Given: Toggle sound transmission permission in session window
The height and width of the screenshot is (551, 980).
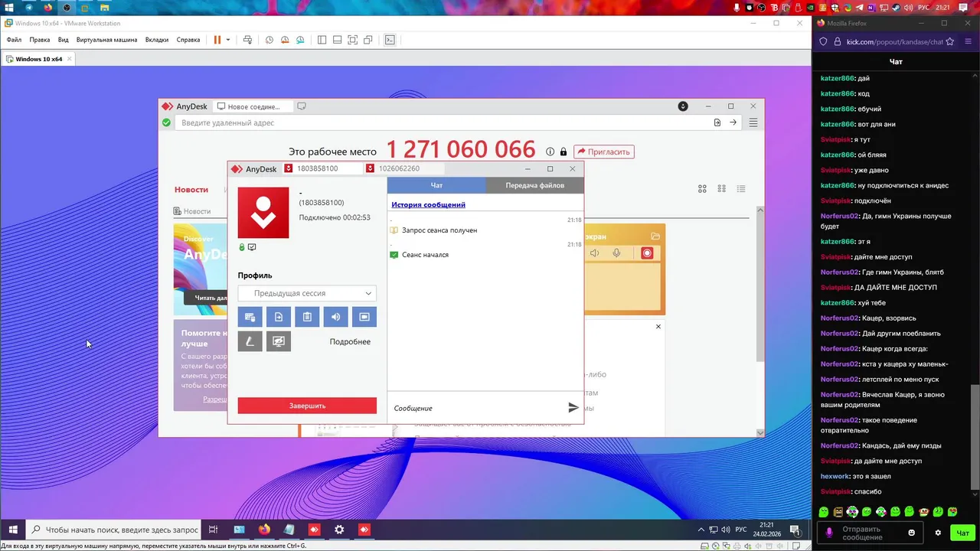Looking at the screenshot, I should pos(335,317).
